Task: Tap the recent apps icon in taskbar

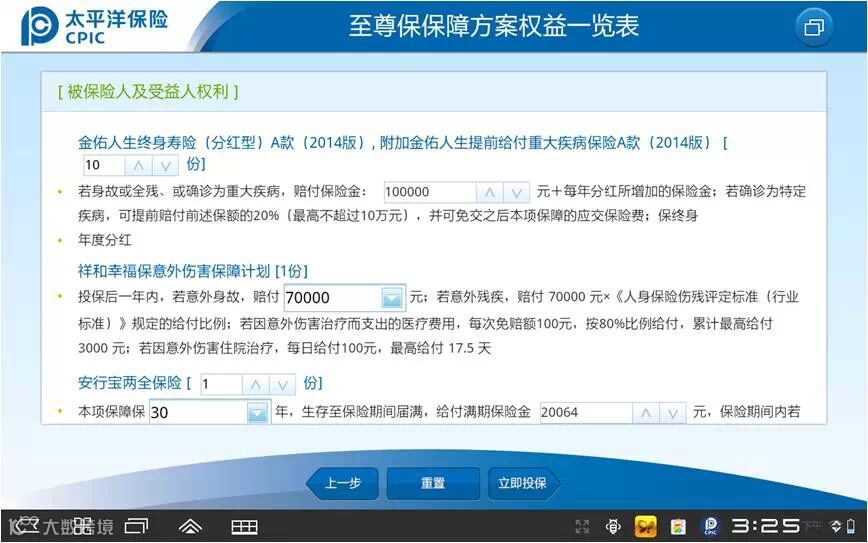Action: pos(136,526)
